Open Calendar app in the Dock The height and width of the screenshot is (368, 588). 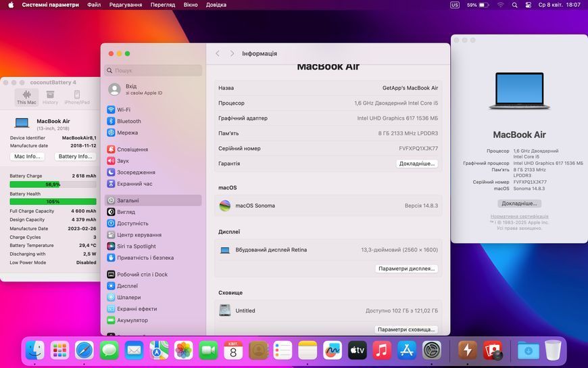pos(233,350)
